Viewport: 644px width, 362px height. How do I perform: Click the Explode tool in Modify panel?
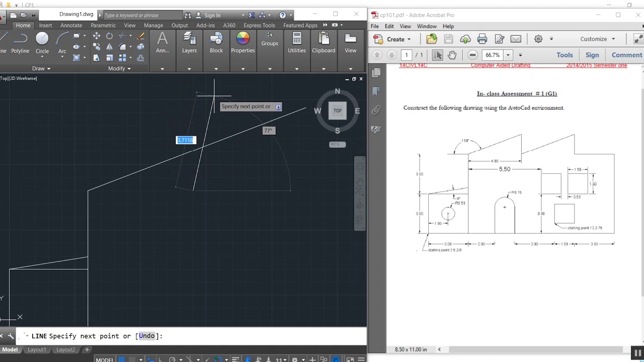(141, 47)
